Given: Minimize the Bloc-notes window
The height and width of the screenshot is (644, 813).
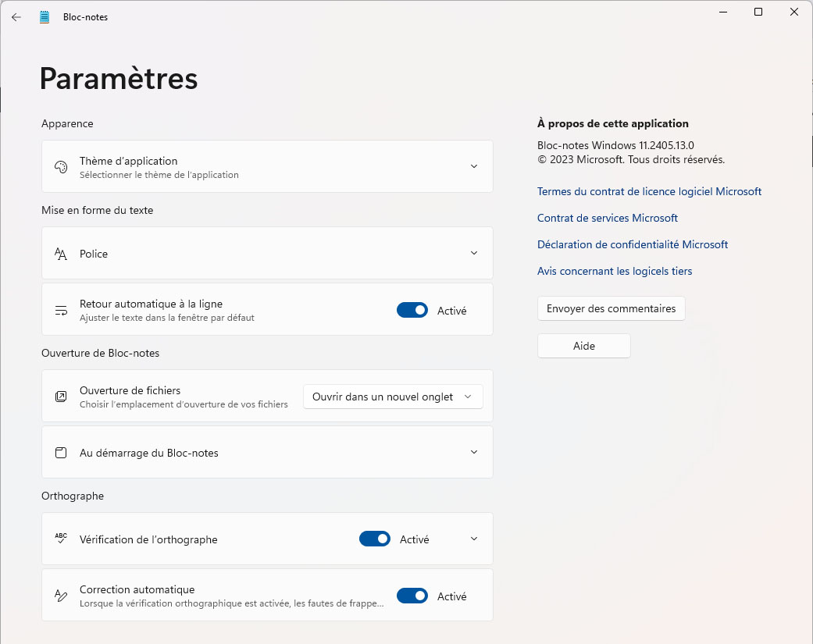Looking at the screenshot, I should 723,12.
